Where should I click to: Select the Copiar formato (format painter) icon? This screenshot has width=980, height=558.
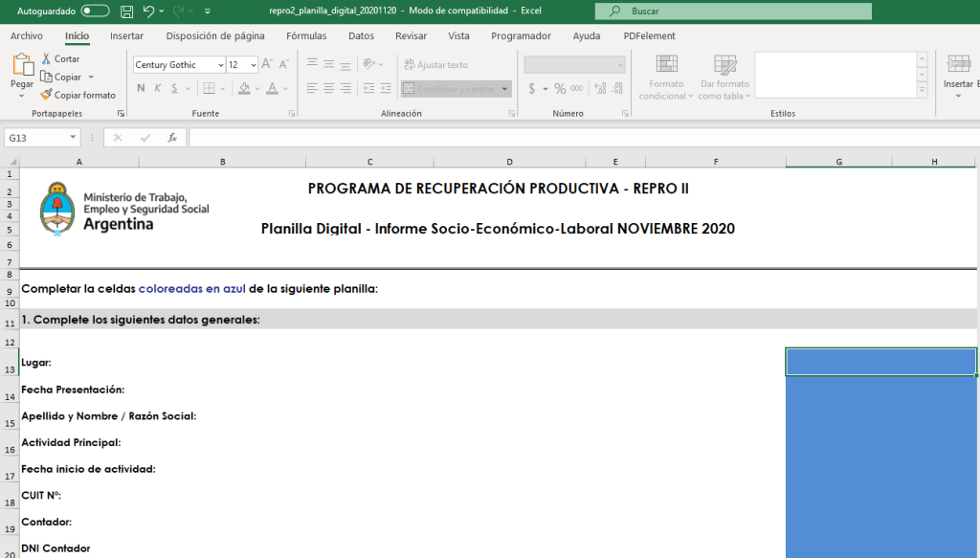pos(46,94)
